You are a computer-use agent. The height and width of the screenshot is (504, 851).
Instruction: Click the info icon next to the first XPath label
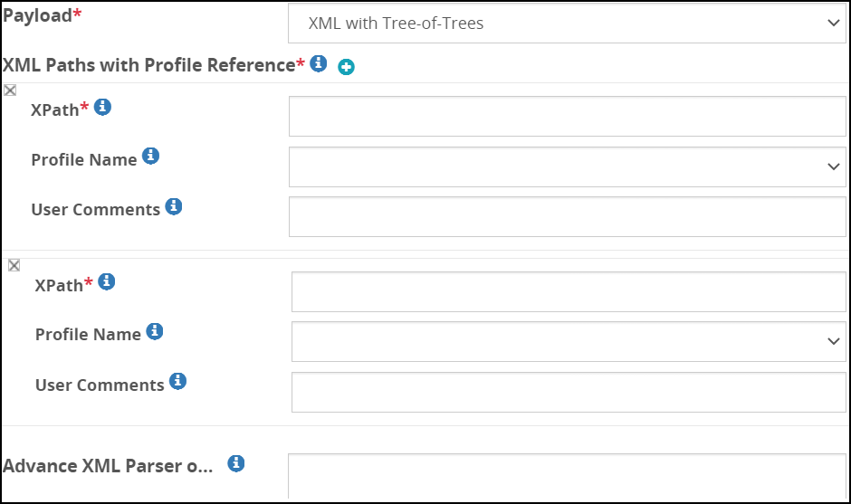pyautogui.click(x=102, y=107)
